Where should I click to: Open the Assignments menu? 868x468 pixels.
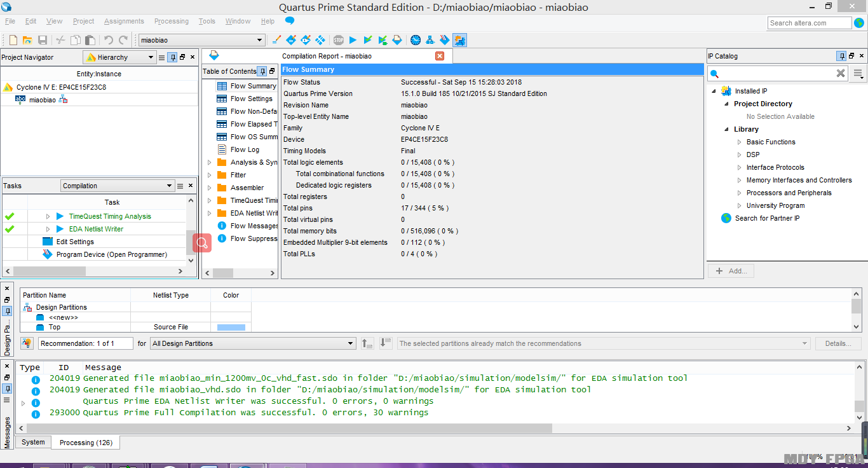click(124, 21)
